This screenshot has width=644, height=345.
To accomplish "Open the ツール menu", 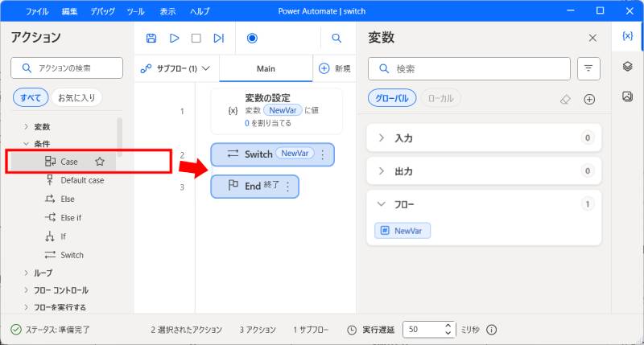I will (135, 11).
